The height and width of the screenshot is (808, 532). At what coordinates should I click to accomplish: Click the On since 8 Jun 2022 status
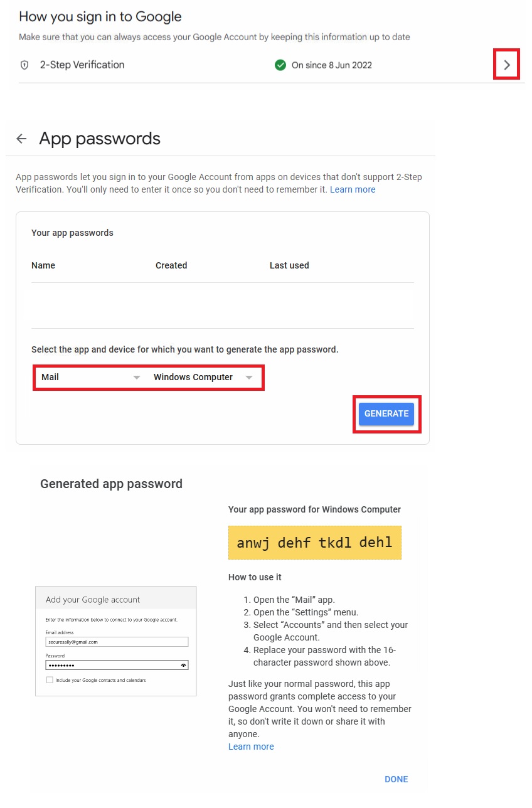[x=331, y=65]
